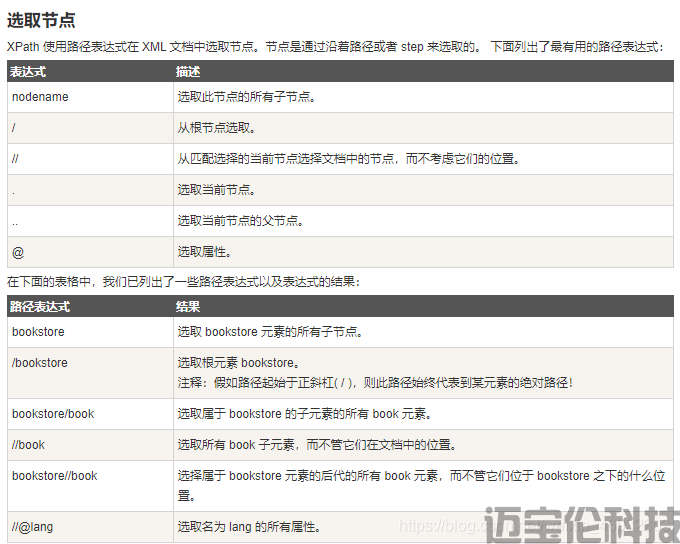Click the 选取节点 heading
680x544 pixels.
click(41, 21)
